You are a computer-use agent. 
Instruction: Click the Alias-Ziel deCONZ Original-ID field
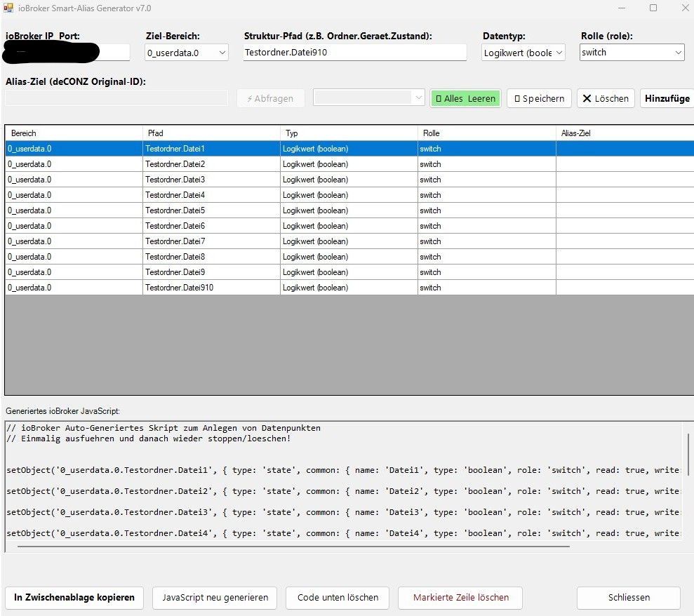(116, 98)
